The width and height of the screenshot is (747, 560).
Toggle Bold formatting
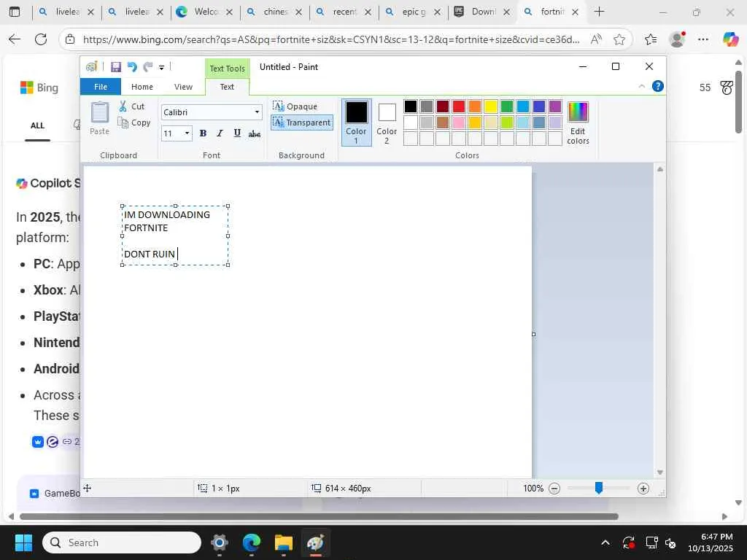point(203,133)
